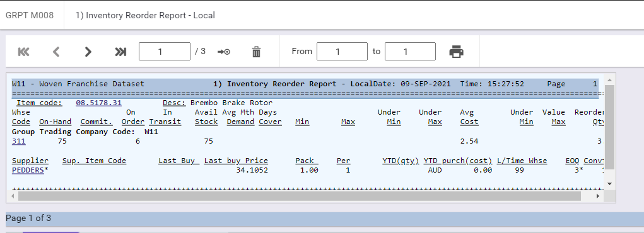Click 'Group Trading Company Code: W11' text
Screen dimensions: 644x233
tap(85, 132)
